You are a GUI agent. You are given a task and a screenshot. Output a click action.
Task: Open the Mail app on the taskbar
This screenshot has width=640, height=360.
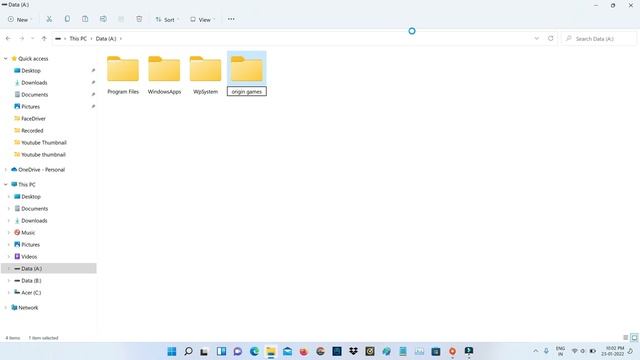(x=287, y=351)
